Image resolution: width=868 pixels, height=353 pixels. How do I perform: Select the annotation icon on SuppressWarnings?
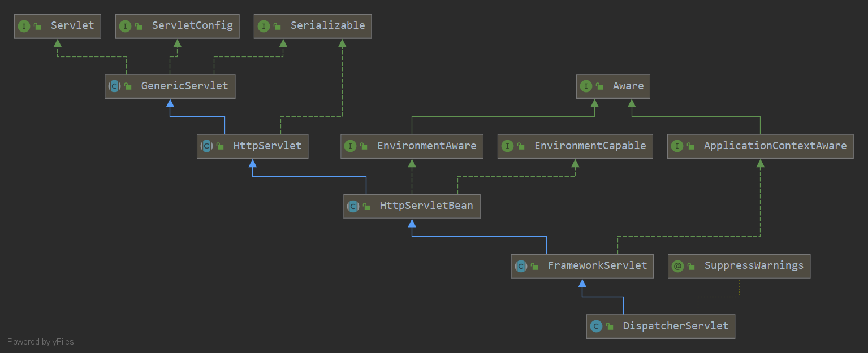[677, 266]
